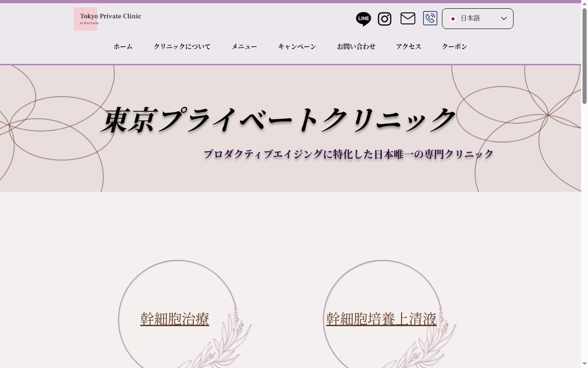Viewport: 588px width, 368px height.
Task: Click the プロダクティブエイジング subtitle text
Action: (349, 154)
